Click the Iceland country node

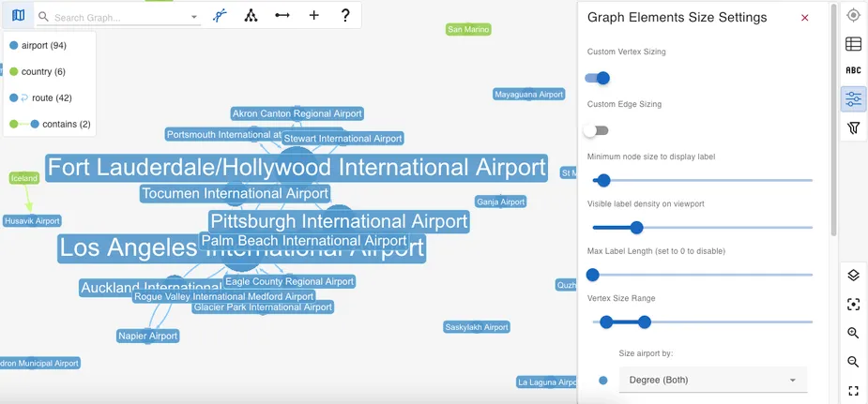click(24, 178)
